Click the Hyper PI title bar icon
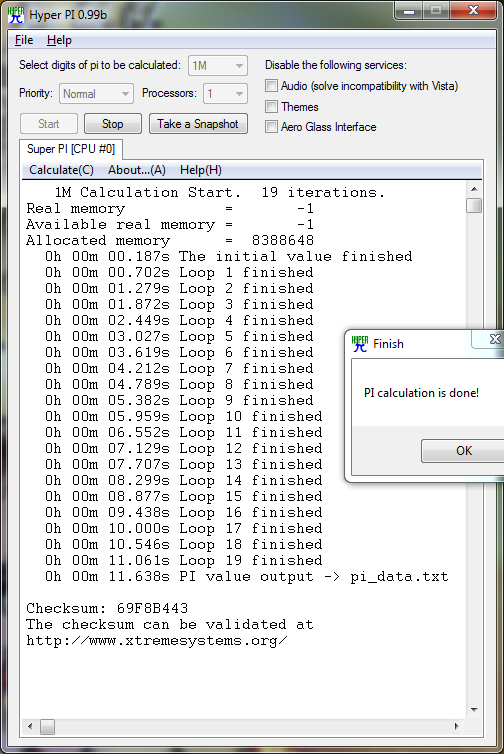This screenshot has width=504, height=754. coord(16,14)
